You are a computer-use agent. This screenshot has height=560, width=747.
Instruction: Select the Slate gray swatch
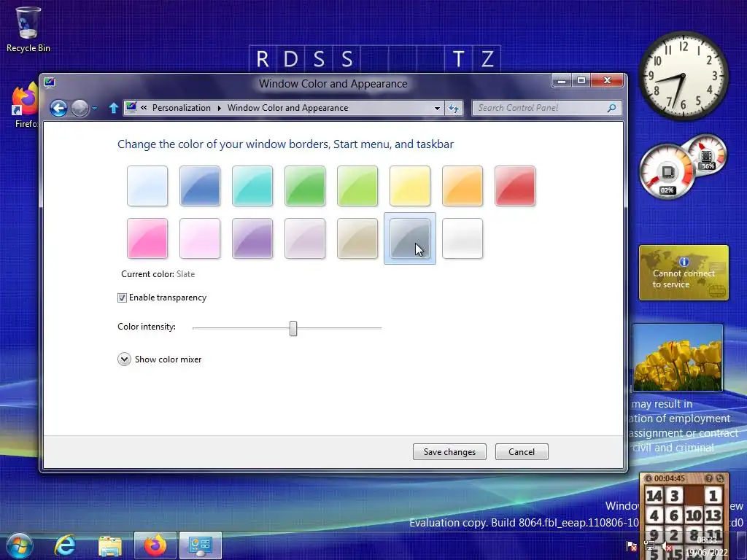[410, 238]
